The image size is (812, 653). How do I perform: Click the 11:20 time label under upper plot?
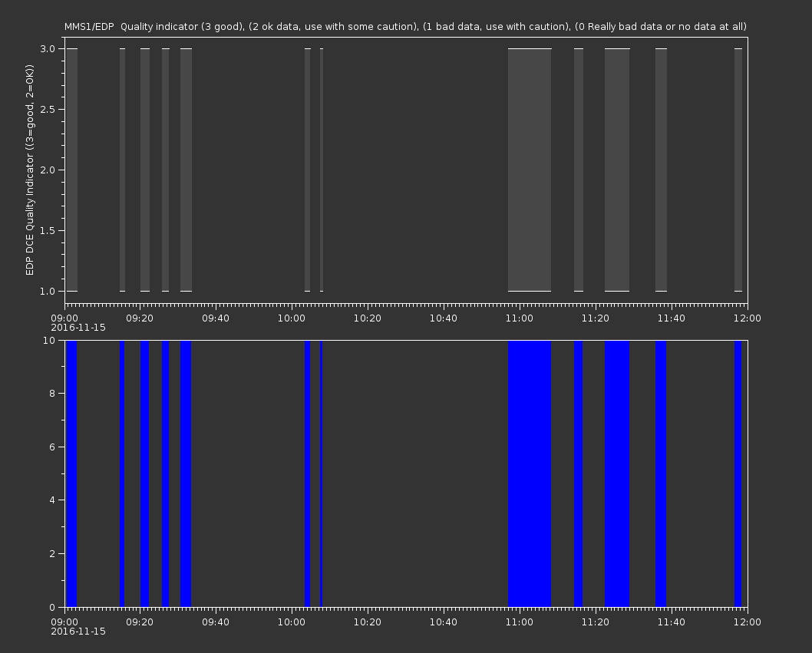[x=595, y=318]
